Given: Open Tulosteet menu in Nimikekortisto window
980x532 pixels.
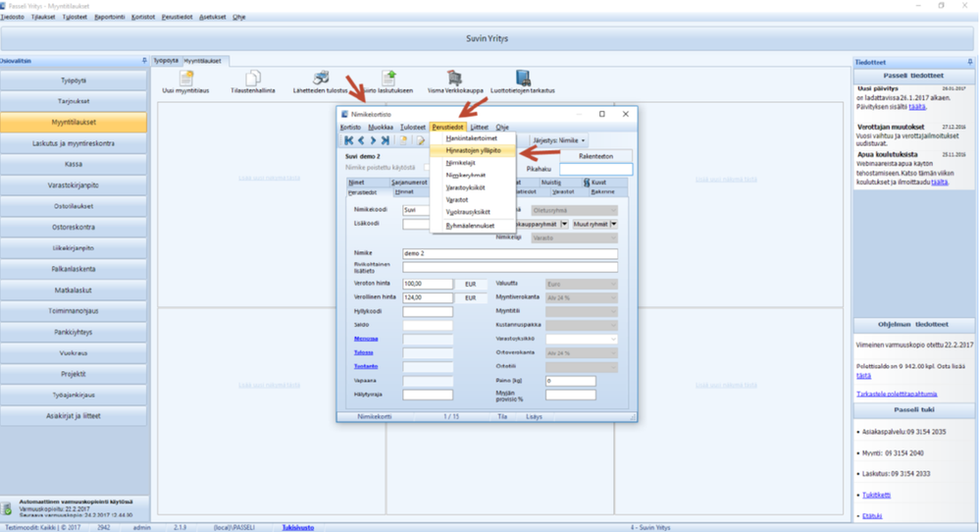Looking at the screenshot, I should (412, 127).
